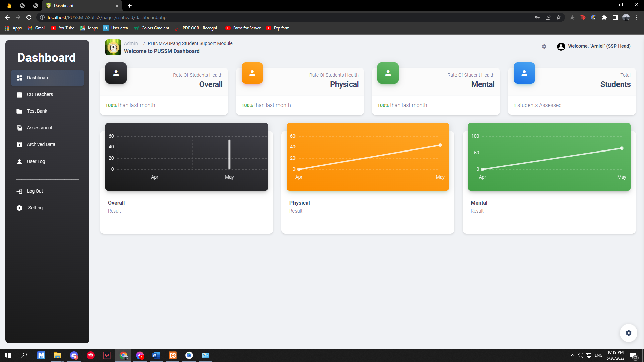
Task: Click the user profile avatar icon
Action: tap(561, 47)
